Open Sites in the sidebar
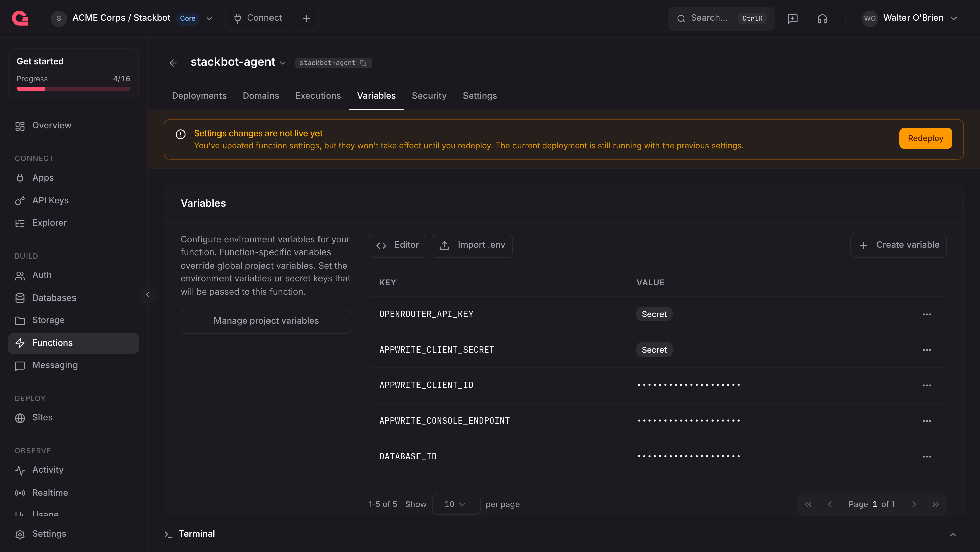This screenshot has height=552, width=980. 73,418
